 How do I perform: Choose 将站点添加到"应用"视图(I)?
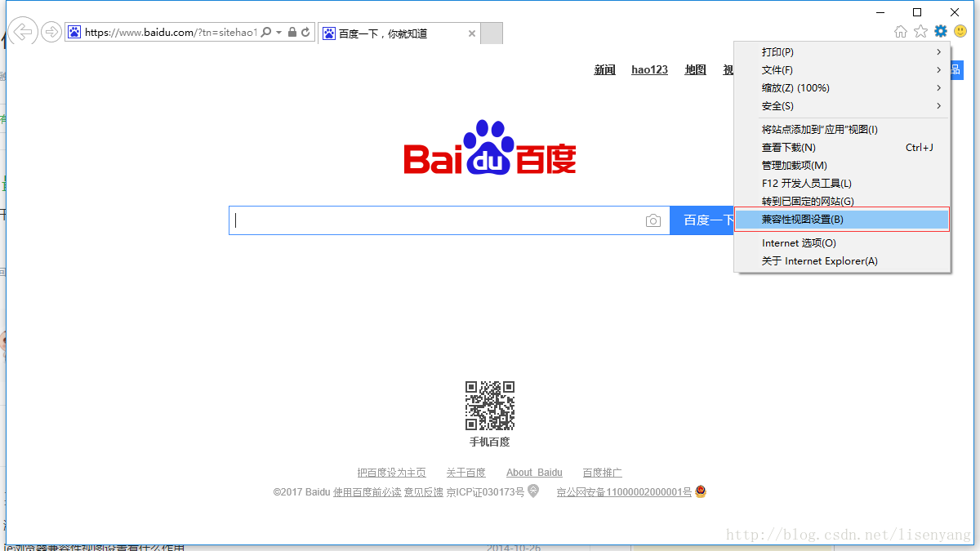pyautogui.click(x=842, y=130)
